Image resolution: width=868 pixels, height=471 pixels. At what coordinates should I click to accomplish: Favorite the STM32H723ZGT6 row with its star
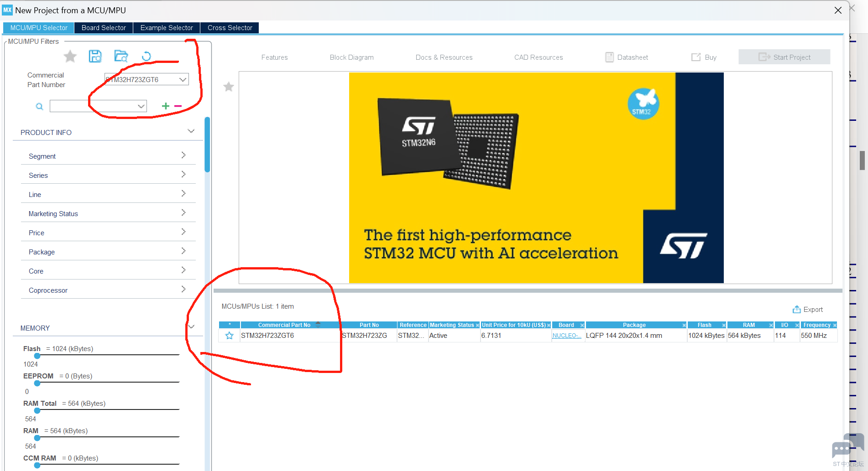(x=229, y=336)
